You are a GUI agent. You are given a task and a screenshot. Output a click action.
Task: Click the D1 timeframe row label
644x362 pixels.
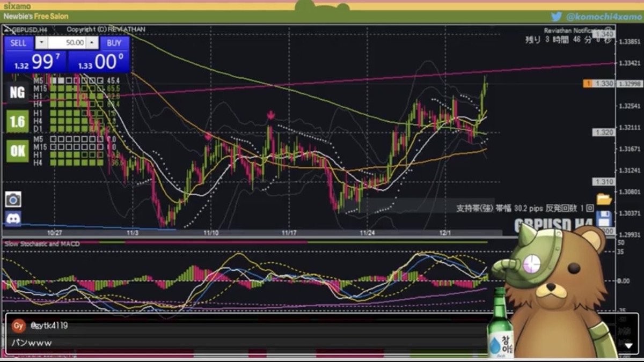click(x=38, y=129)
